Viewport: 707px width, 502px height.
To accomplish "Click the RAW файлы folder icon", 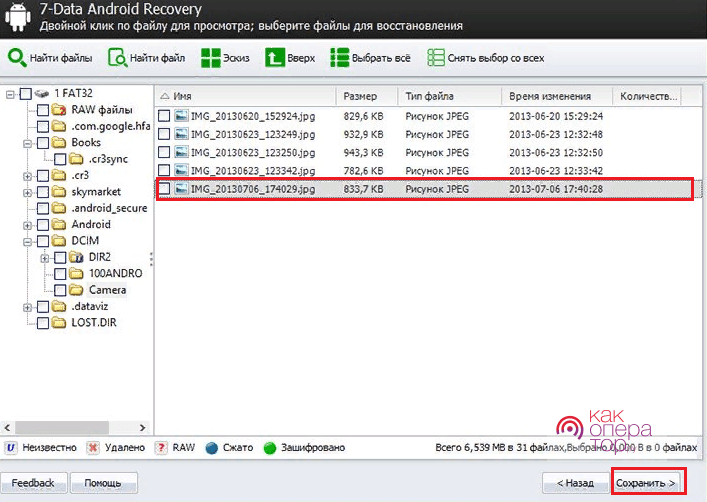I will 59,110.
